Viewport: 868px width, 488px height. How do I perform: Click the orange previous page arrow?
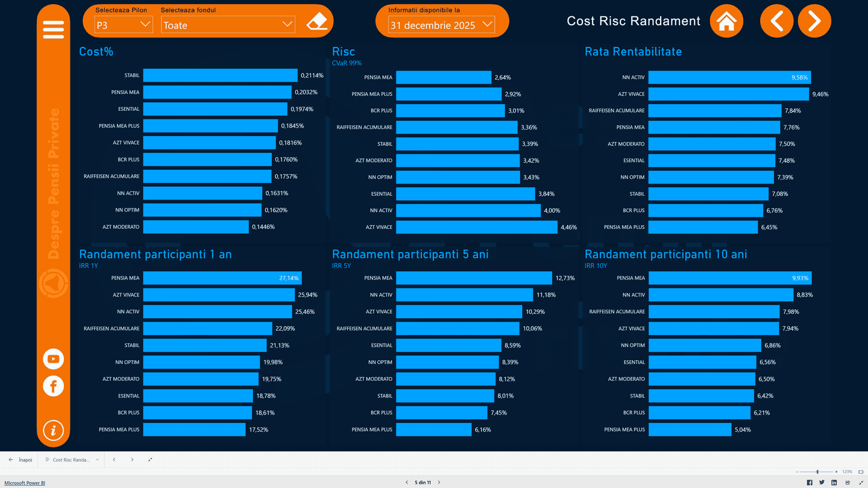pyautogui.click(x=776, y=21)
